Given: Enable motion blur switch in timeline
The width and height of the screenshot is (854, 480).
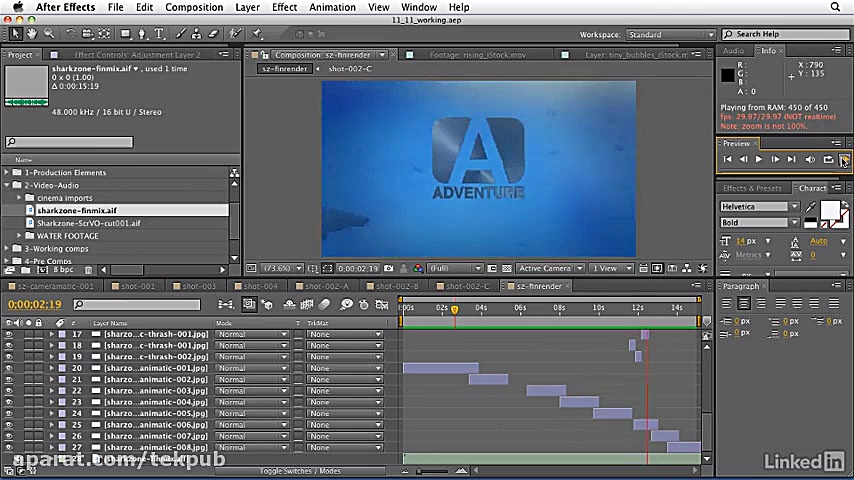Looking at the screenshot, I should [324, 305].
